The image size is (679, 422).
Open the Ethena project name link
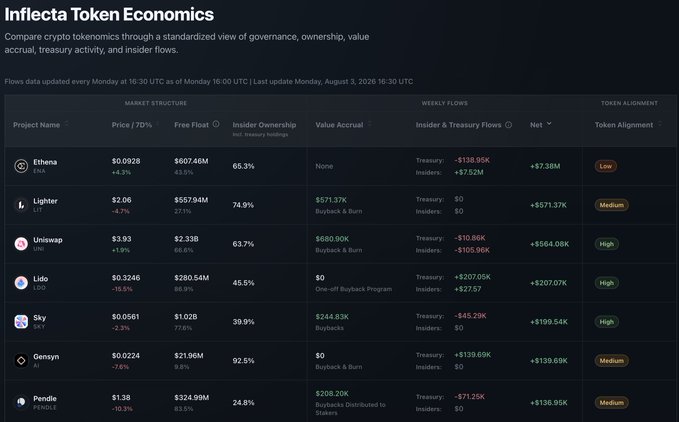(45, 162)
